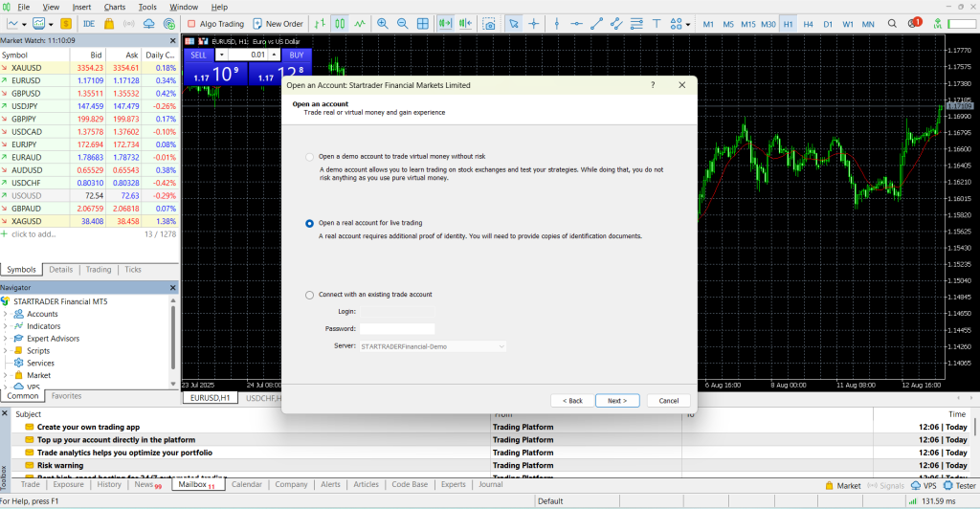This screenshot has width=980, height=509.
Task: Open the Tools menu
Action: (x=147, y=7)
